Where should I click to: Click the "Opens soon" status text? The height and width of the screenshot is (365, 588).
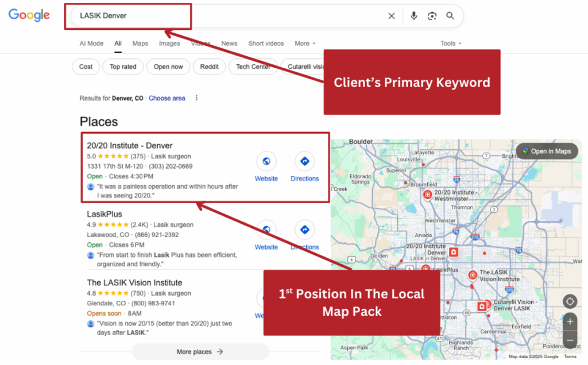[105, 314]
